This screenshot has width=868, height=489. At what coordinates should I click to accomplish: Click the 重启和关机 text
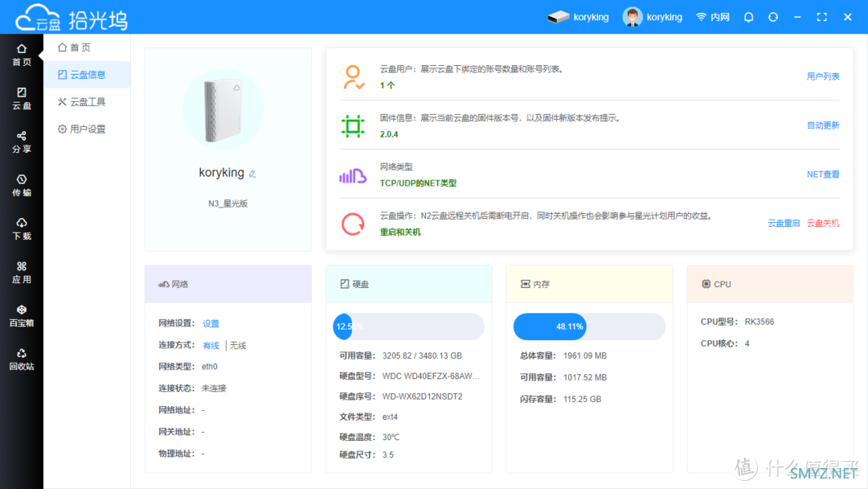(399, 232)
